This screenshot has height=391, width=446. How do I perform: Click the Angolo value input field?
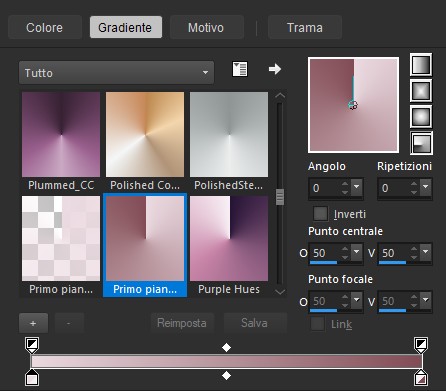(x=325, y=188)
